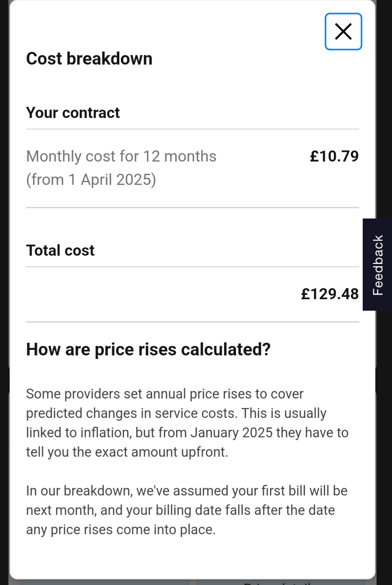Viewport: 392px width, 585px height.
Task: Click the paragraph about annual price rises
Action: tap(187, 423)
